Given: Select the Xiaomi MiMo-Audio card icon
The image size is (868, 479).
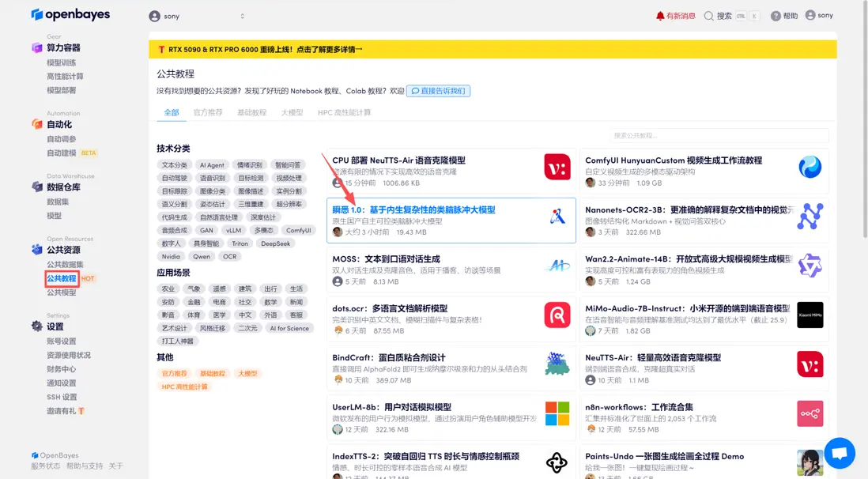Looking at the screenshot, I should pyautogui.click(x=810, y=315).
